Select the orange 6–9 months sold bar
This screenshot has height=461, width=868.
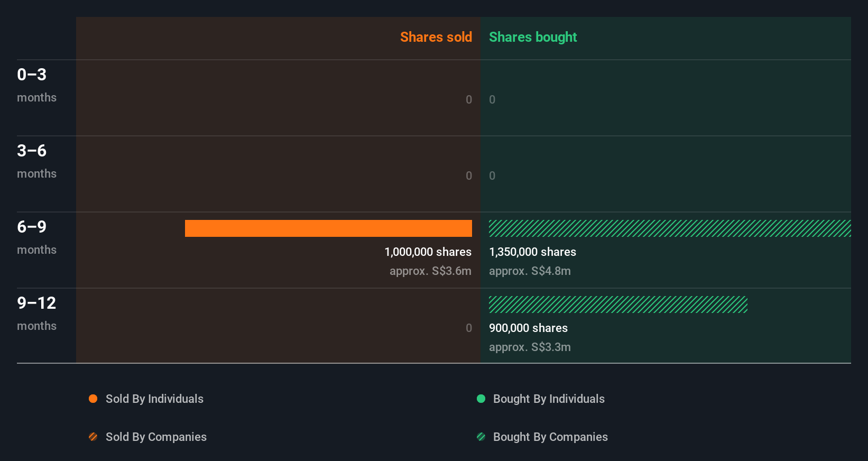pyautogui.click(x=328, y=228)
